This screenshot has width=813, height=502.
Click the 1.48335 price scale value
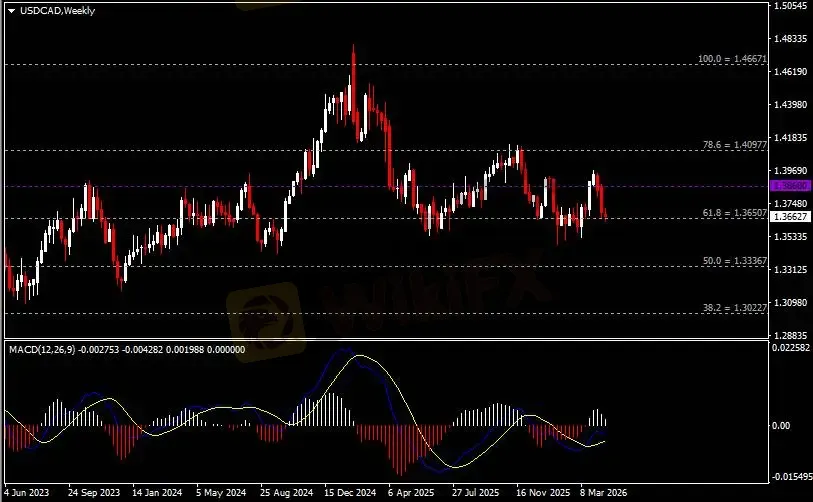click(x=791, y=39)
